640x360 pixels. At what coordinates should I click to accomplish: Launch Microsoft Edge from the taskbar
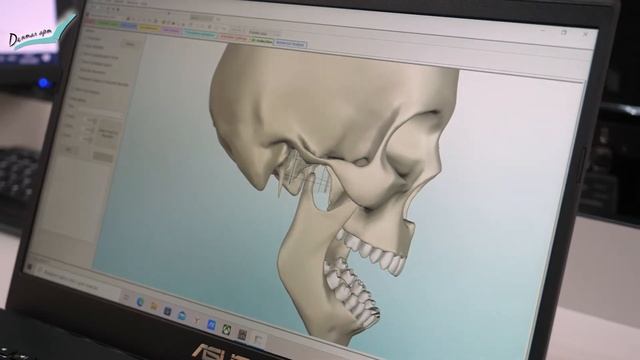coord(140,302)
